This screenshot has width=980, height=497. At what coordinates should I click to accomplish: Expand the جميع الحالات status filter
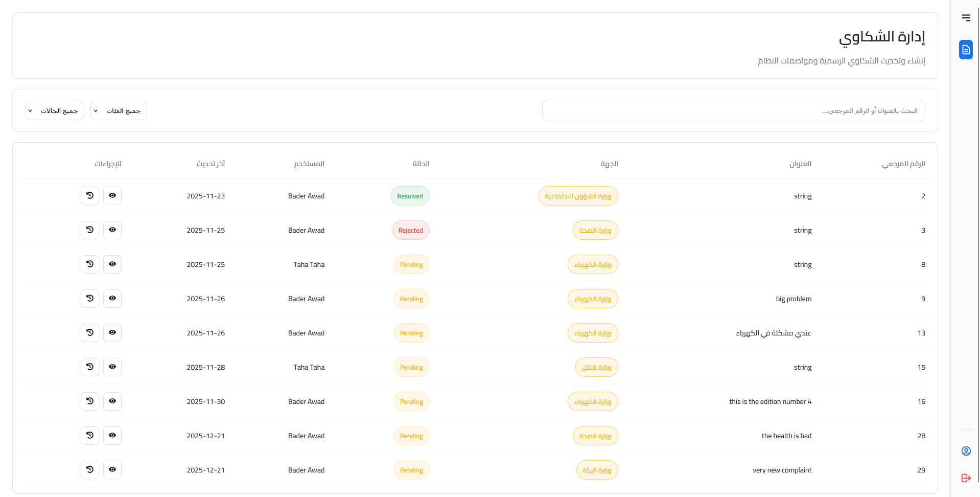tap(55, 111)
